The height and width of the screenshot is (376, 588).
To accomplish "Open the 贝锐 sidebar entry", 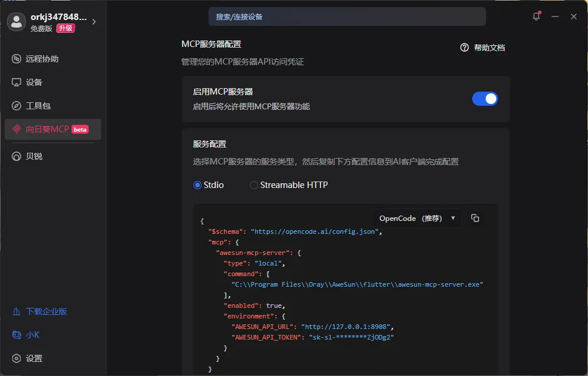I will click(x=32, y=156).
